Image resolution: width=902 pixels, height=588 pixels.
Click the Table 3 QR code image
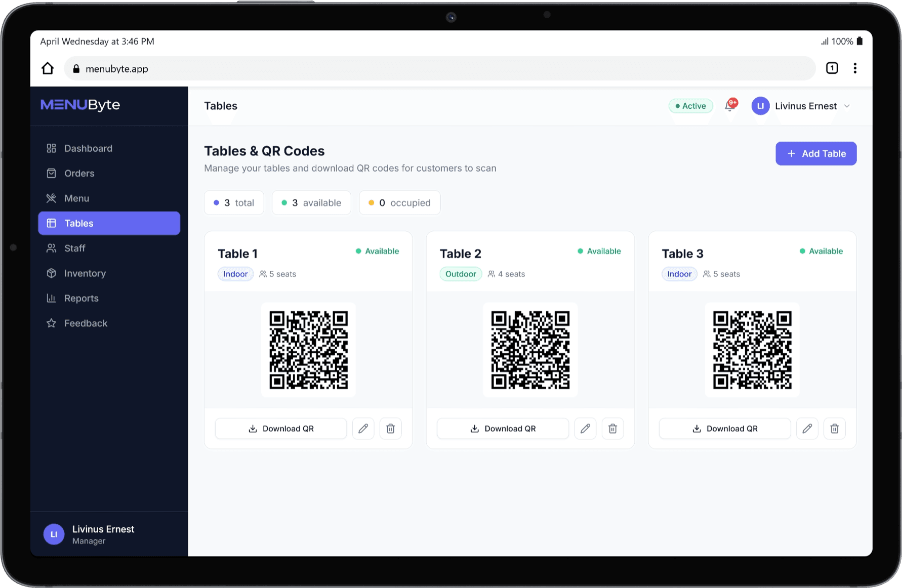[x=752, y=350]
